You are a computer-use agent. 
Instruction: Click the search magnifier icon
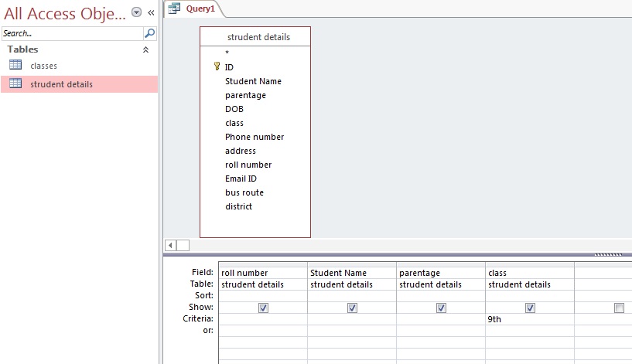(149, 34)
